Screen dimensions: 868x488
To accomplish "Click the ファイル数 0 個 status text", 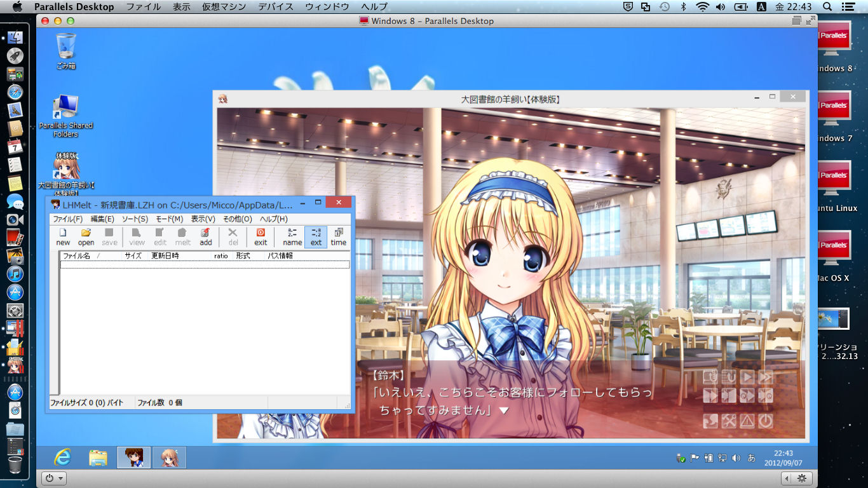I will tap(159, 402).
